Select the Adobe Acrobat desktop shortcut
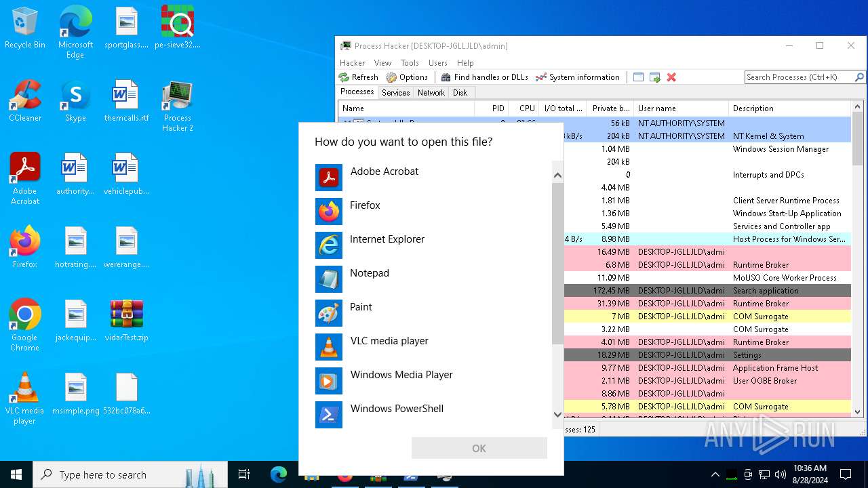The width and height of the screenshot is (868, 488). coord(25,179)
